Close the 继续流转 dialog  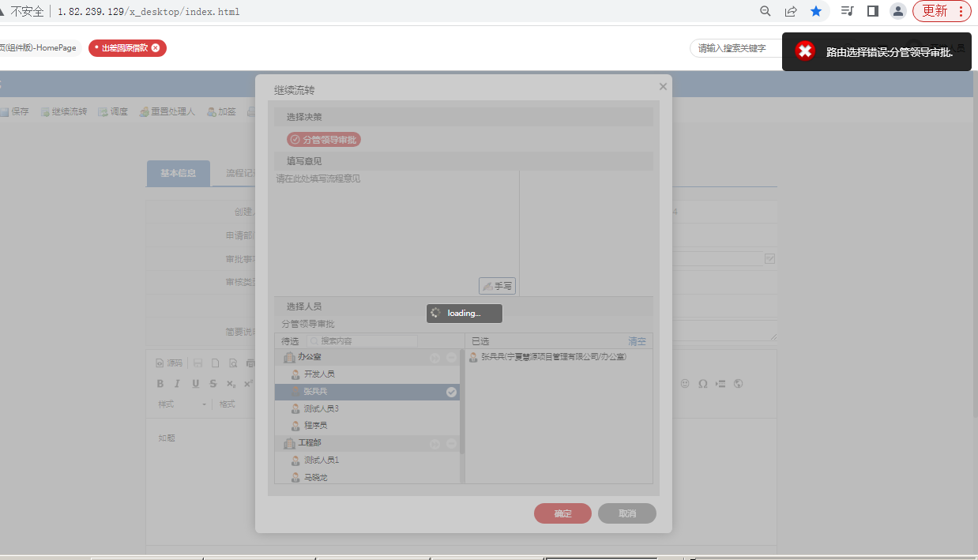(663, 86)
